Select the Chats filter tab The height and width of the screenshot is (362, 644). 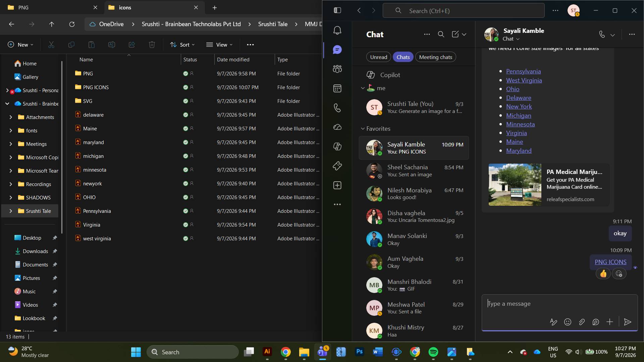pos(403,57)
